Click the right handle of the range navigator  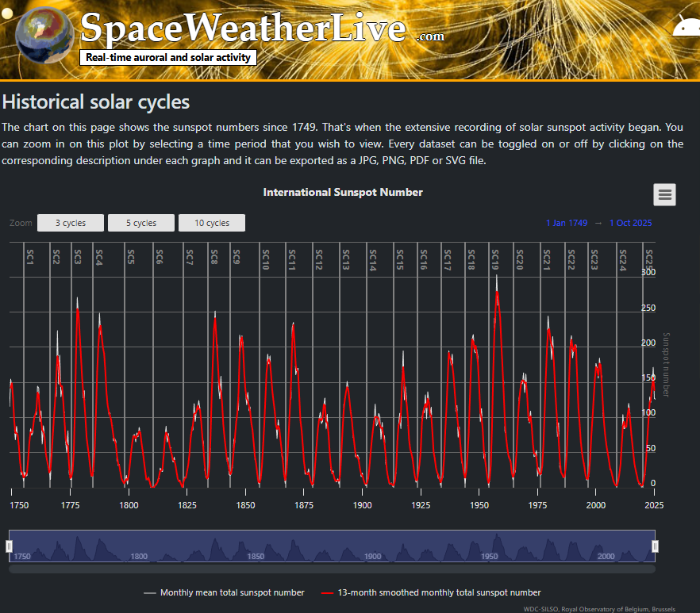point(655,545)
